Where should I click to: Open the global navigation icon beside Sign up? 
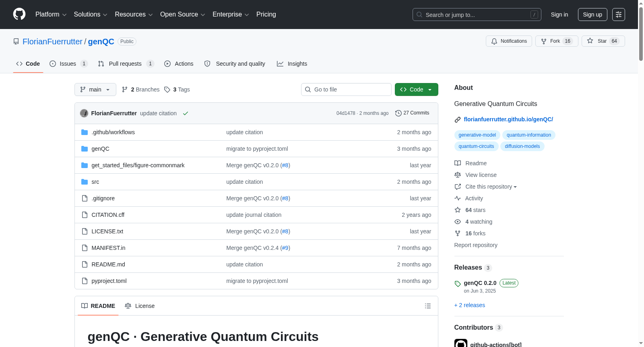[619, 15]
